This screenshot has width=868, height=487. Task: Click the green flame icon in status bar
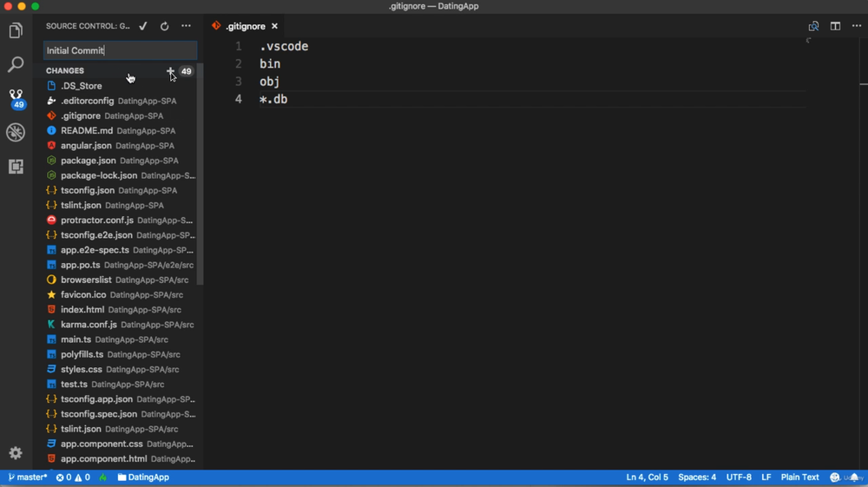[103, 477]
